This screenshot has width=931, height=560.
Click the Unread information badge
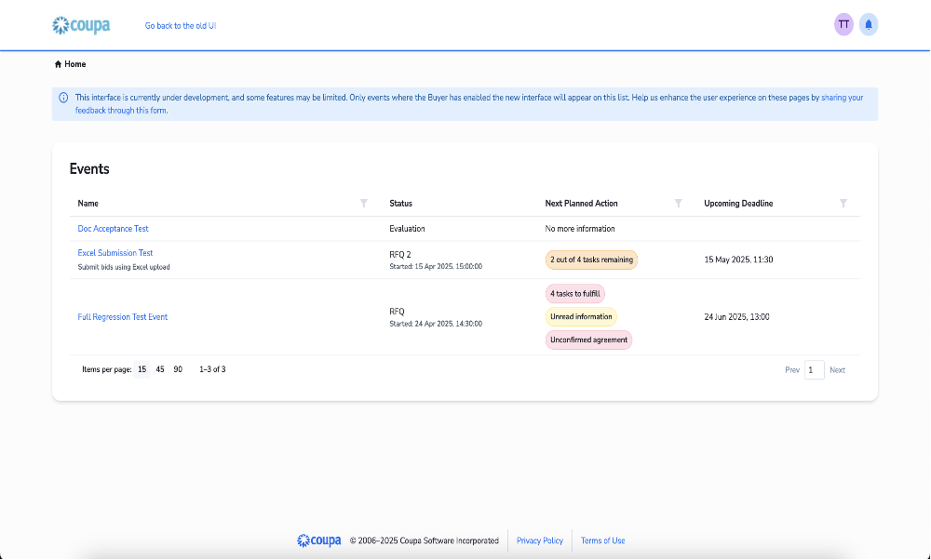tap(580, 316)
